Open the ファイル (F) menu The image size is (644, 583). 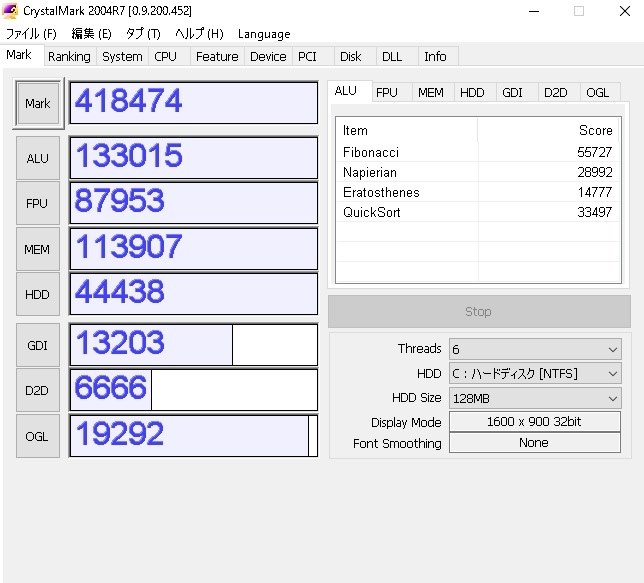pyautogui.click(x=31, y=34)
